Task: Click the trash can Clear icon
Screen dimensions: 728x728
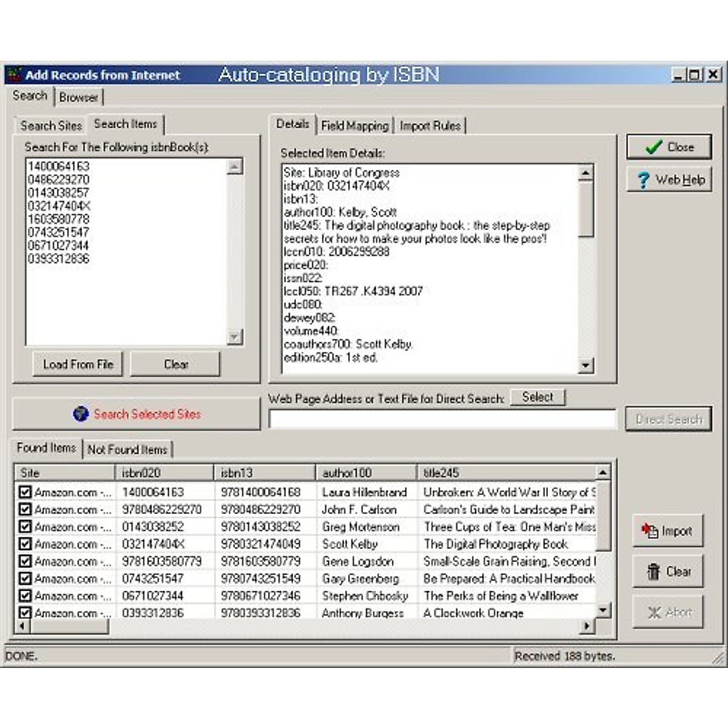Action: (x=653, y=571)
